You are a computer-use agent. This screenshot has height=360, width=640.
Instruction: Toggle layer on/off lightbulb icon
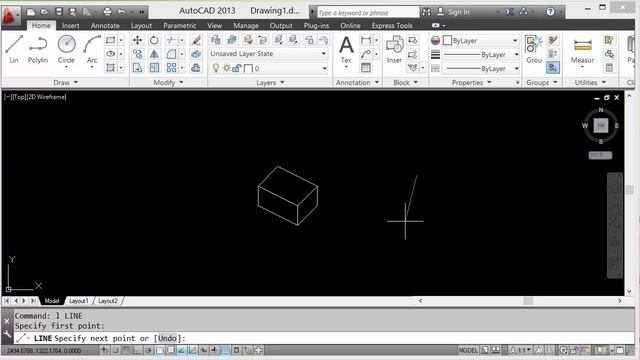(216, 68)
